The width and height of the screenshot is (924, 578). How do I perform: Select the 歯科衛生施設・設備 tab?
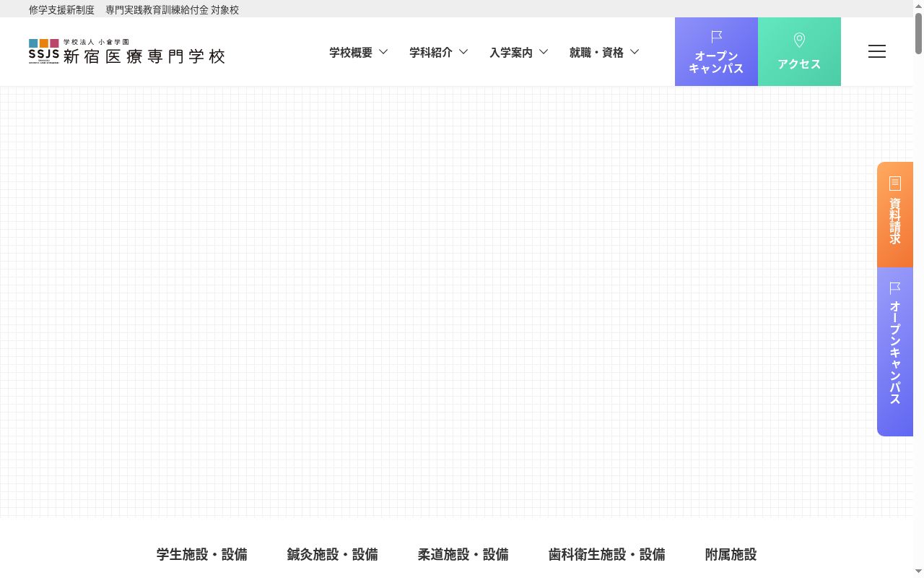coord(607,554)
